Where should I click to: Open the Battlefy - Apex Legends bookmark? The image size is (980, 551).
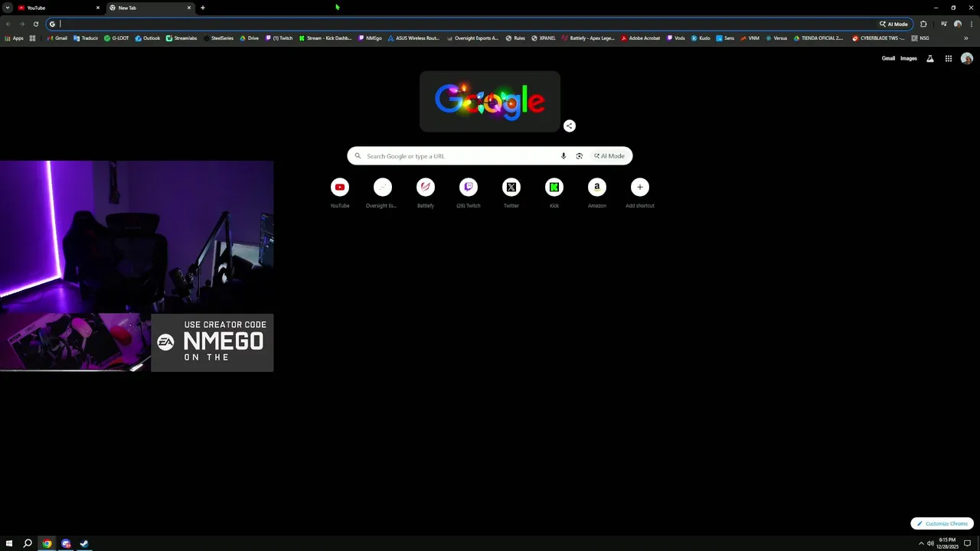588,37
